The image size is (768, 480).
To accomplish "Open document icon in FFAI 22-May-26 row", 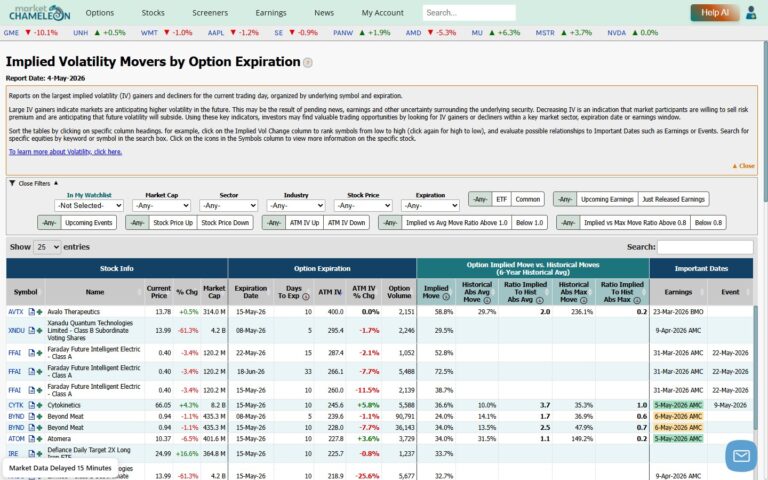I will point(31,353).
